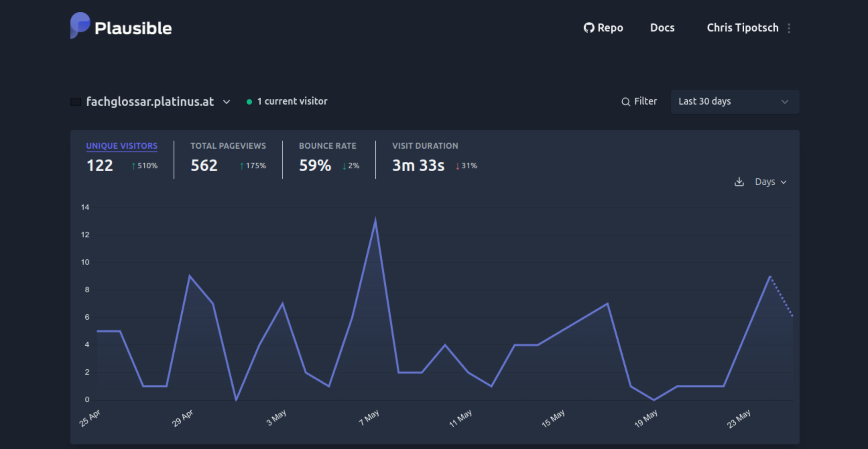
Task: Open the Docs link
Action: (662, 27)
